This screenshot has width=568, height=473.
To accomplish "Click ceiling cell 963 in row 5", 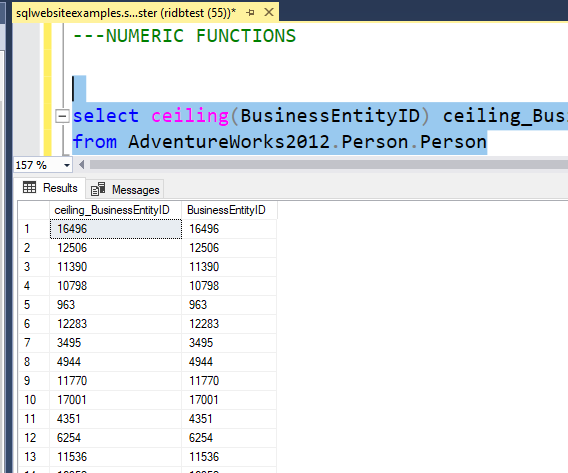I will pos(116,305).
